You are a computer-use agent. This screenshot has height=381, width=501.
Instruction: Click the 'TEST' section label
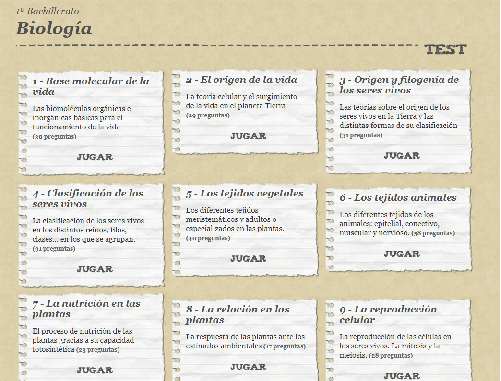(446, 50)
